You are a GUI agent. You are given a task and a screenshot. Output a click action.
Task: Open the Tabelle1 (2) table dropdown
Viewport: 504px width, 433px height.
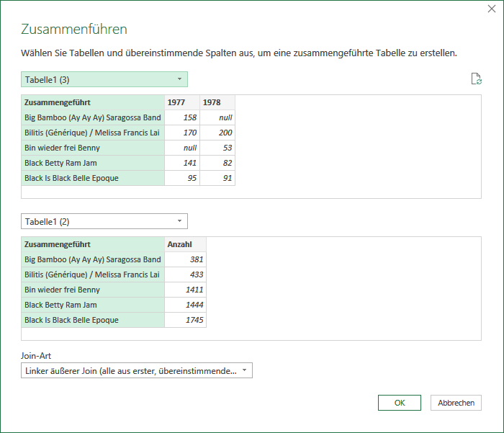pyautogui.click(x=104, y=221)
